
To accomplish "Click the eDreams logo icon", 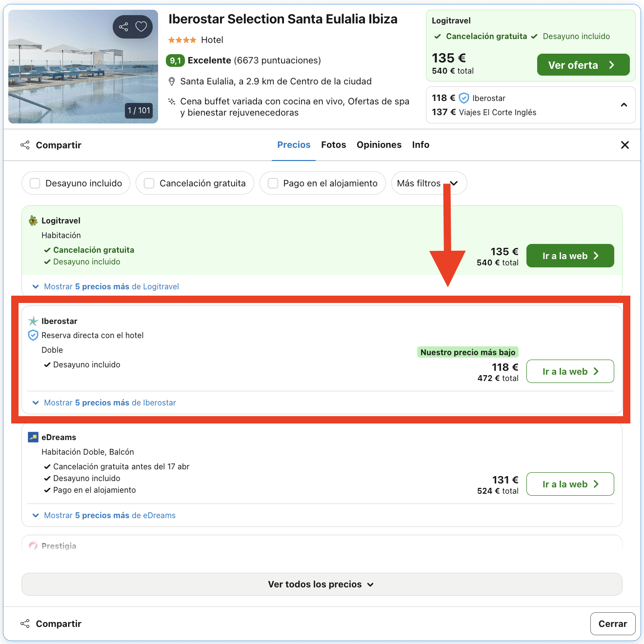I will point(33,437).
